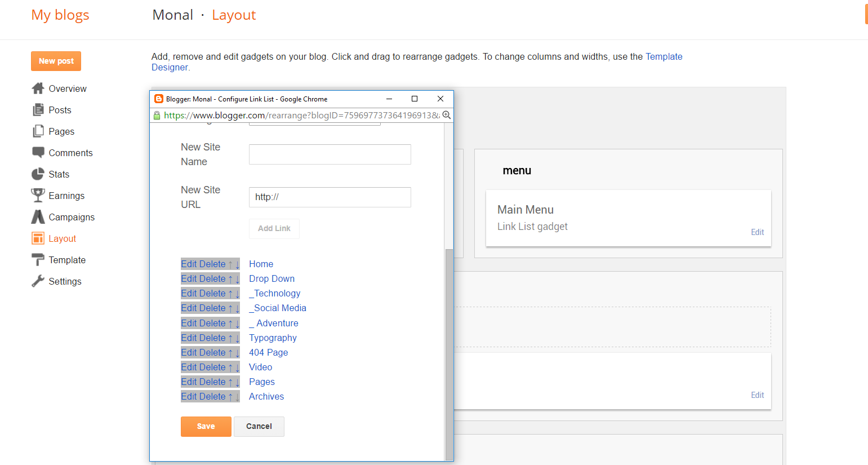
Task: Move Pages link down with down arrow
Action: click(237, 382)
